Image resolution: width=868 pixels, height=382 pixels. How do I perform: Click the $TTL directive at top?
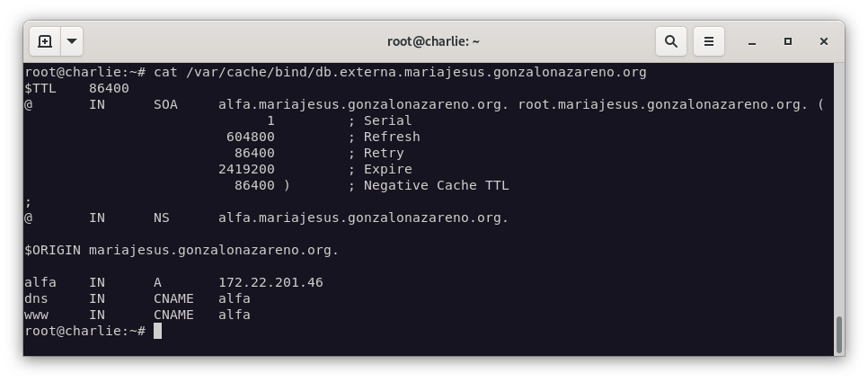point(40,89)
